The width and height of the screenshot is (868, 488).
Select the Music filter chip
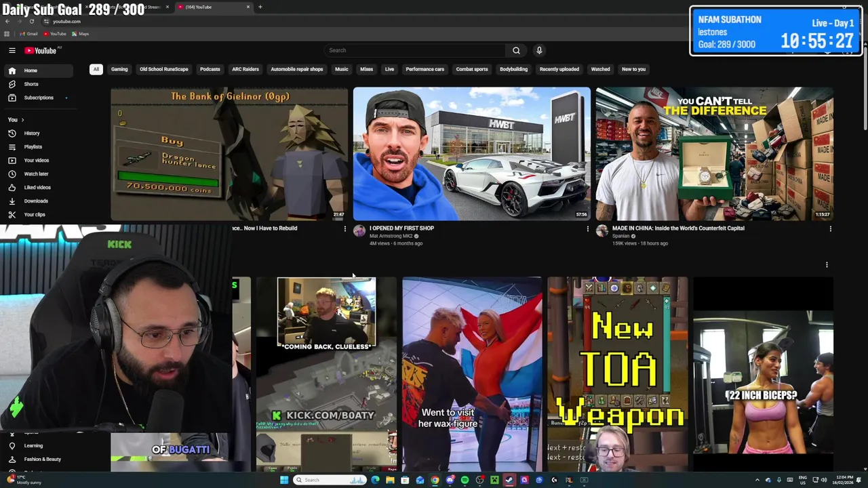point(342,69)
